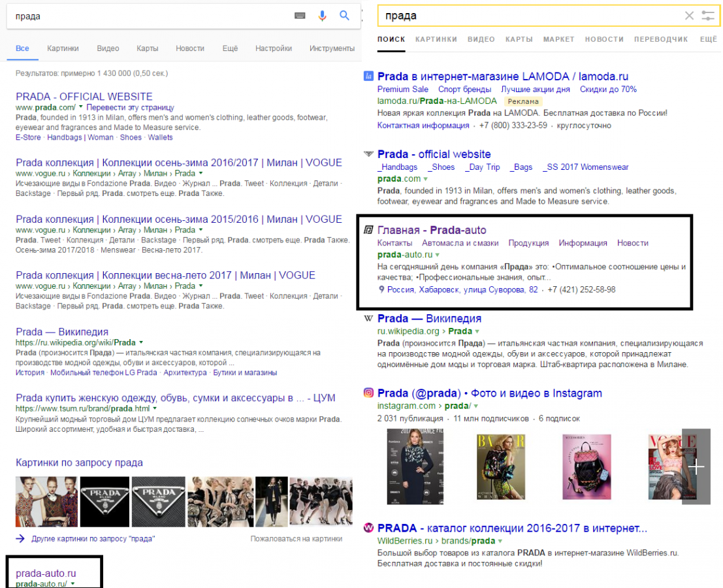Open Yandex dropdown arrow by instagram.com prada

tap(476, 406)
